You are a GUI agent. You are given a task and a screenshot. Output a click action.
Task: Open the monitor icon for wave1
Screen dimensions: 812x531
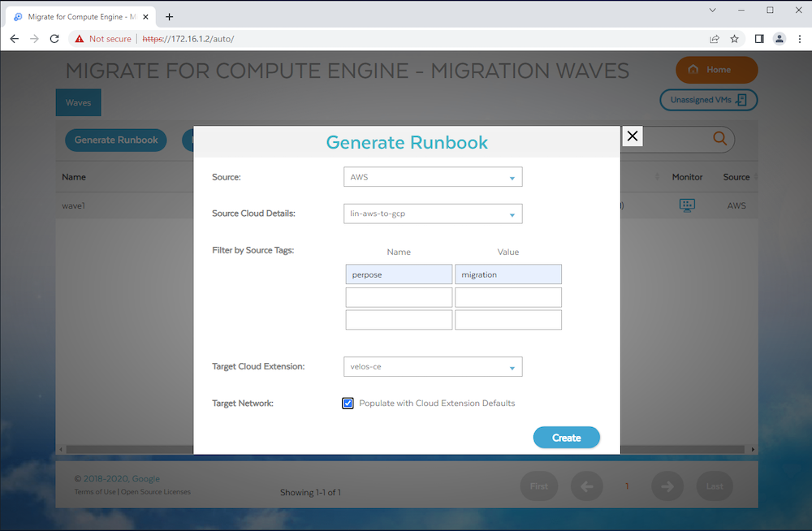pyautogui.click(x=687, y=205)
